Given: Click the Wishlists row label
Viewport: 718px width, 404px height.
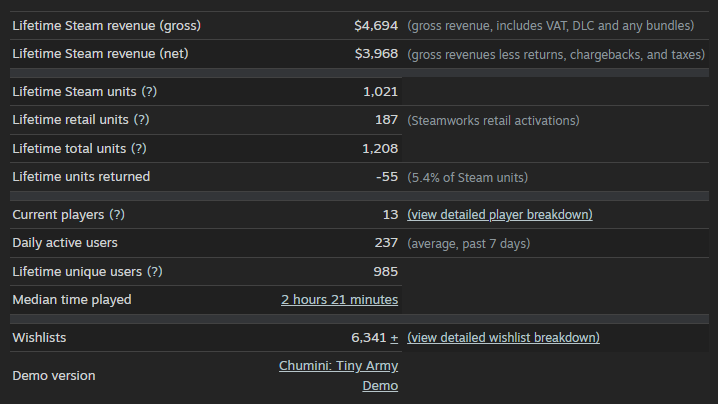Looking at the screenshot, I should click(39, 338).
